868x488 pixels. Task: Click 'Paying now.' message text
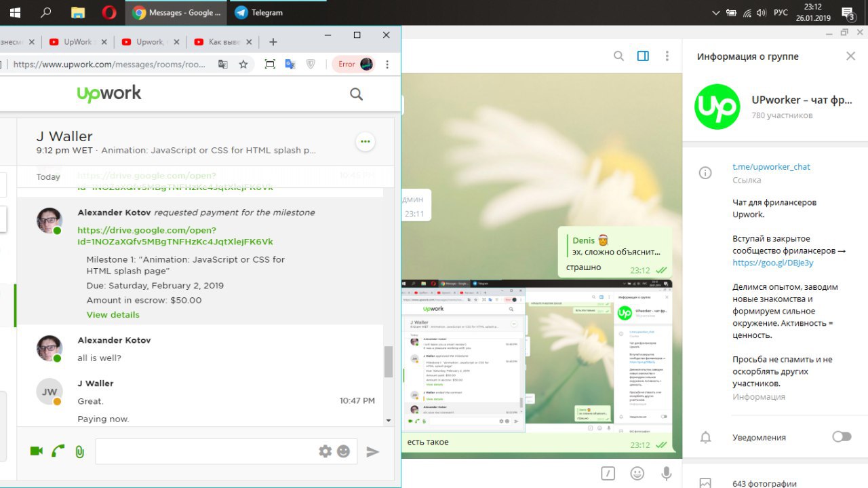tap(103, 419)
